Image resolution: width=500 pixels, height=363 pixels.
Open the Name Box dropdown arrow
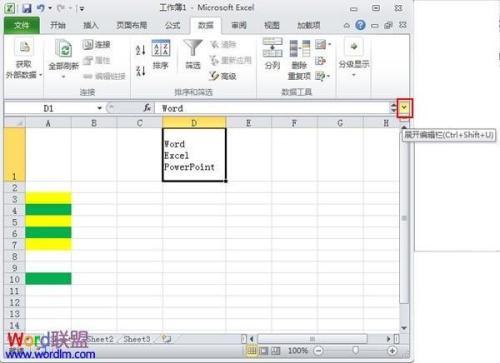pyautogui.click(x=99, y=108)
